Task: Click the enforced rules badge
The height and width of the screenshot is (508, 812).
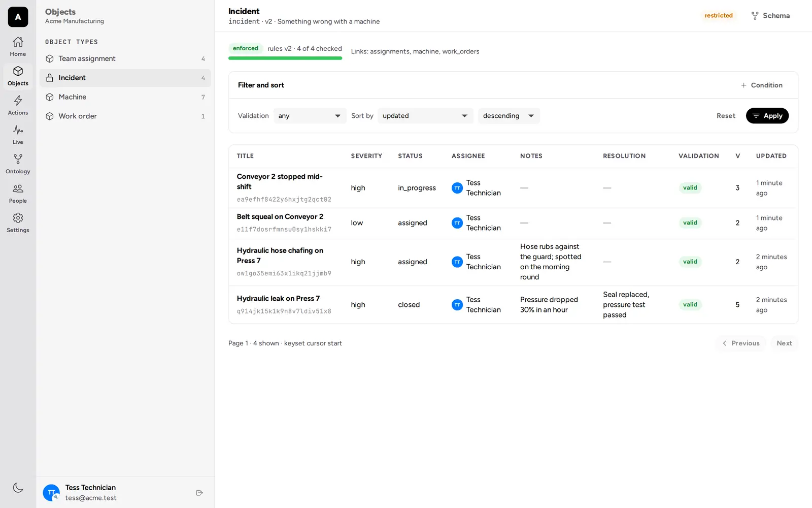Action: (x=245, y=48)
